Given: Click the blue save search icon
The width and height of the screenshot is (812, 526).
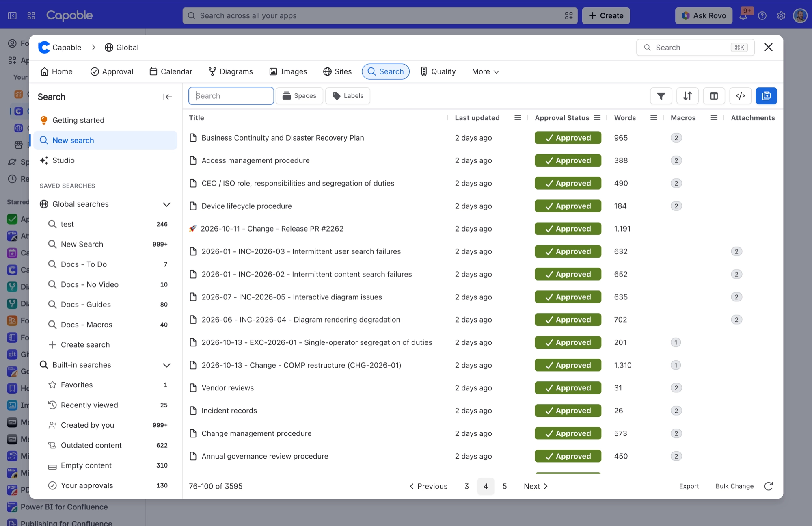Looking at the screenshot, I should click(766, 96).
